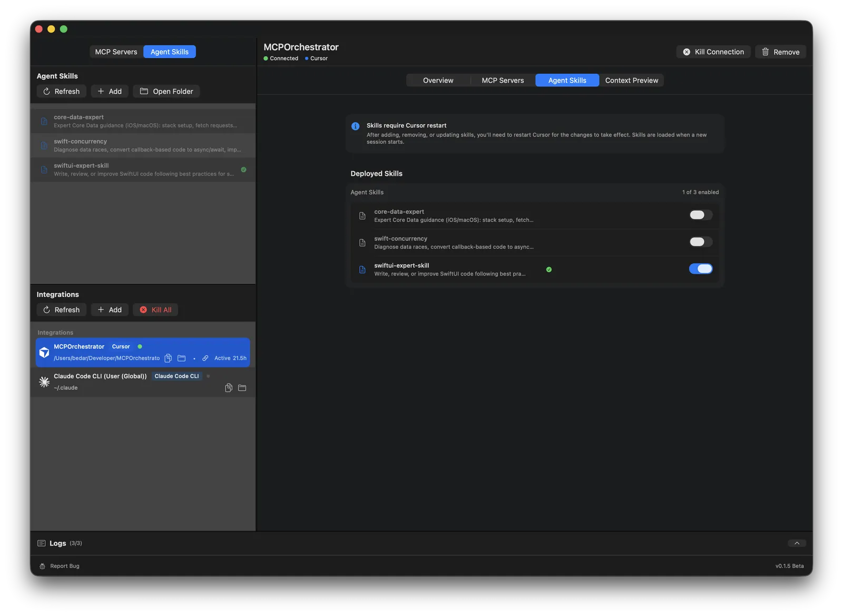Click the link icon on the MCPOrchestrator integration

click(205, 358)
